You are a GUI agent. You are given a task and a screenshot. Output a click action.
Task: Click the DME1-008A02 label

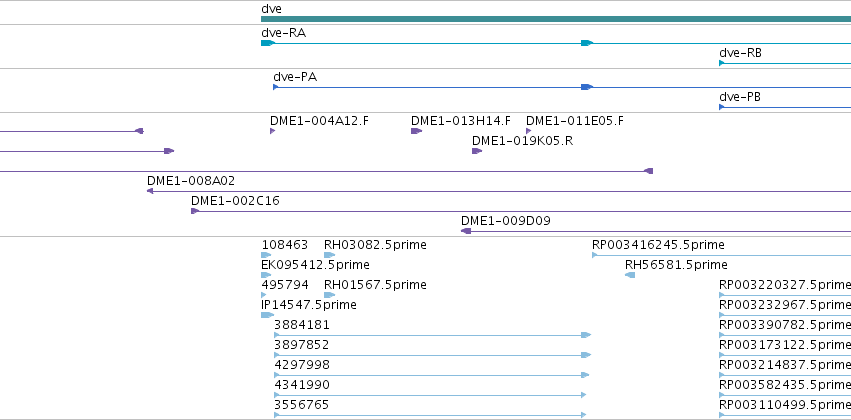point(191,181)
